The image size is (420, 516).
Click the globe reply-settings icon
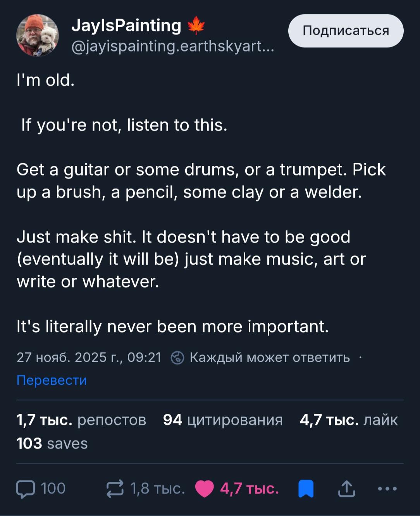(177, 358)
